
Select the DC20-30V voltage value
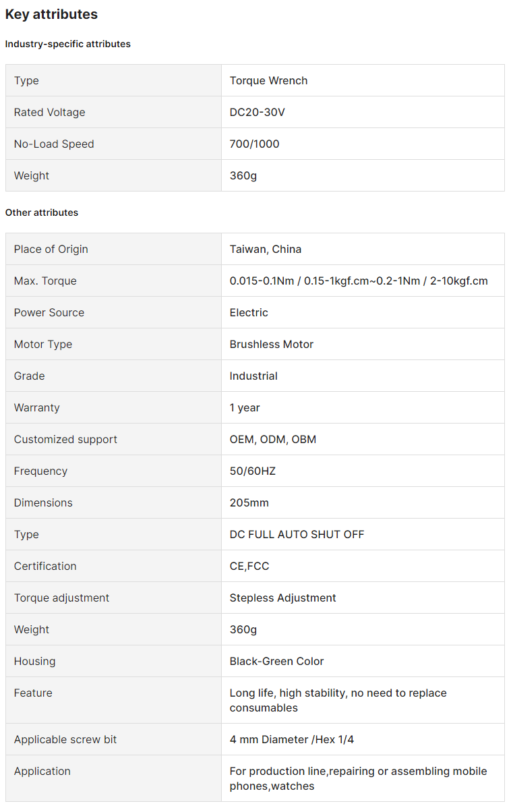click(x=257, y=112)
